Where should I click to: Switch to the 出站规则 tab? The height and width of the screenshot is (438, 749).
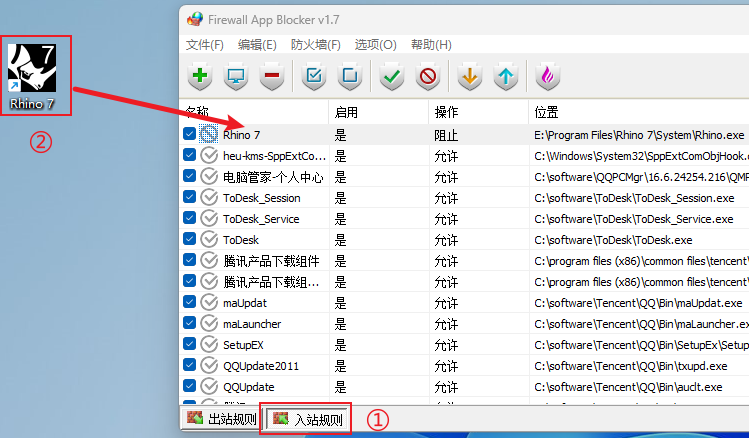[x=221, y=419]
